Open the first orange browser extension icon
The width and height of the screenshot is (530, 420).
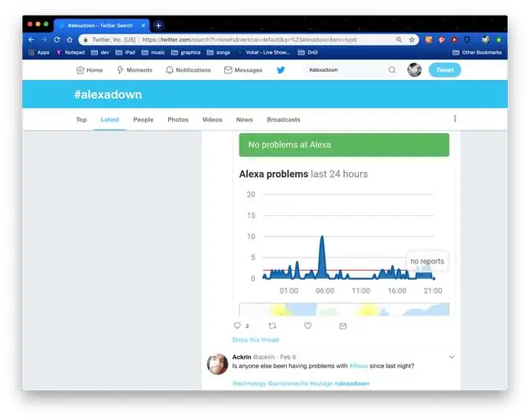tap(429, 40)
